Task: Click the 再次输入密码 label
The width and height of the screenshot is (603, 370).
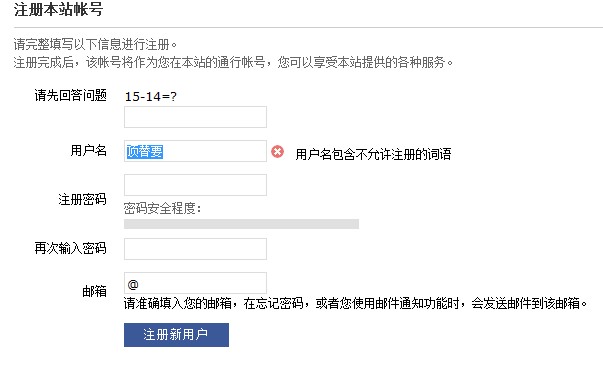Action: (x=70, y=248)
